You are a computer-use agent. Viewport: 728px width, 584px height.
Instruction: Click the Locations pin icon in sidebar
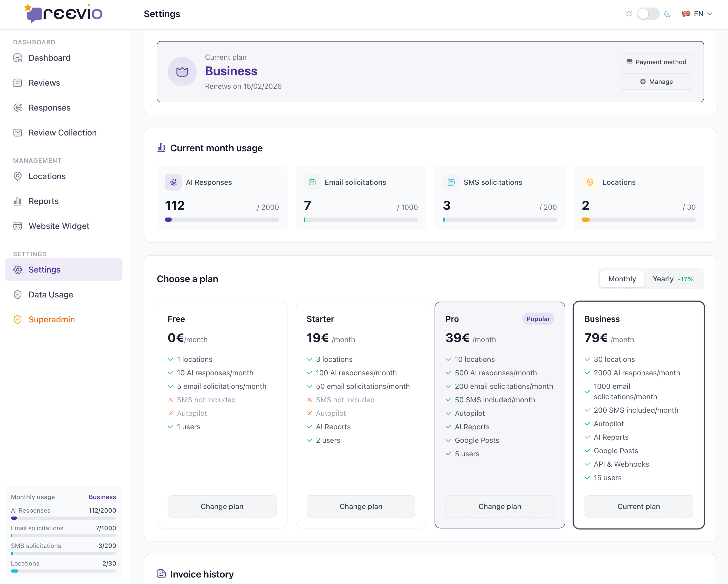[x=18, y=176]
